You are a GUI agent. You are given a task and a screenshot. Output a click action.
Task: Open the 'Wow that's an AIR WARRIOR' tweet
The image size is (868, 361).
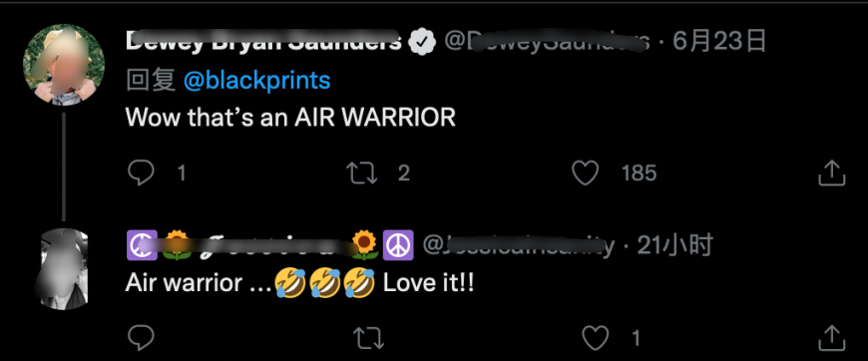(x=290, y=117)
